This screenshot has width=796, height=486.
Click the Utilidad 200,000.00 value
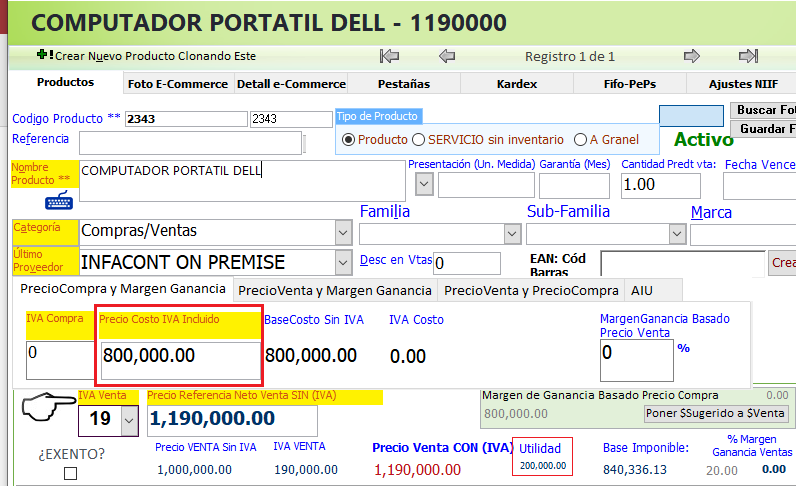[x=543, y=465]
